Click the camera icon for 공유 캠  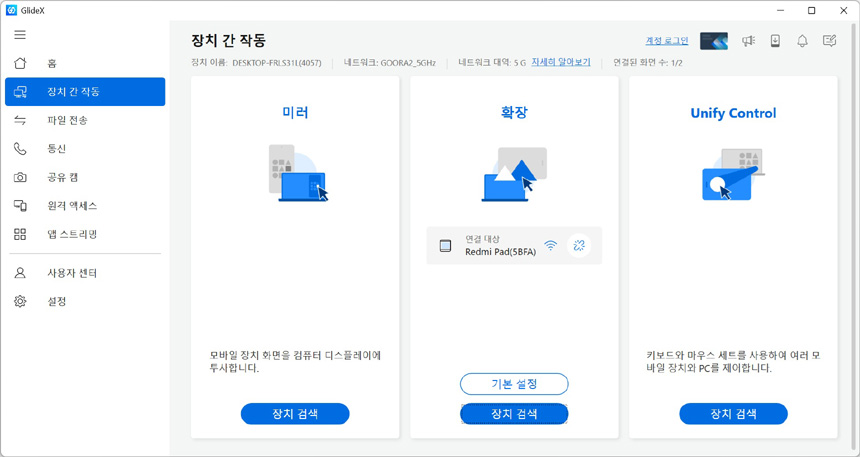click(20, 177)
